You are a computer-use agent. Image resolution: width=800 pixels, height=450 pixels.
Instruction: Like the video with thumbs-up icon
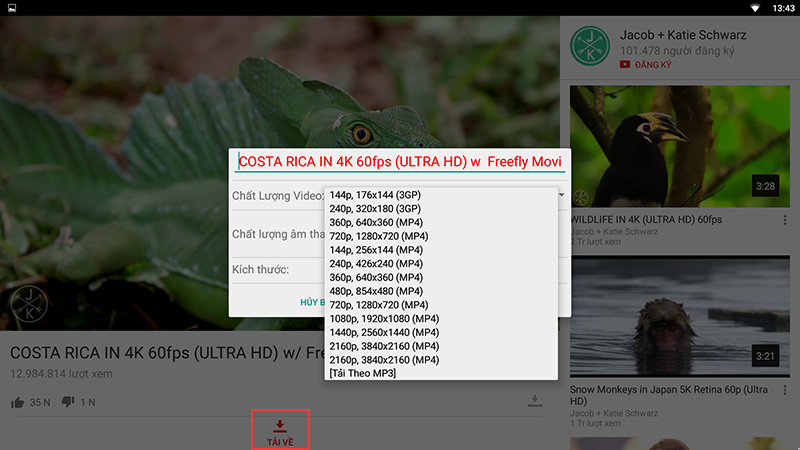17,403
